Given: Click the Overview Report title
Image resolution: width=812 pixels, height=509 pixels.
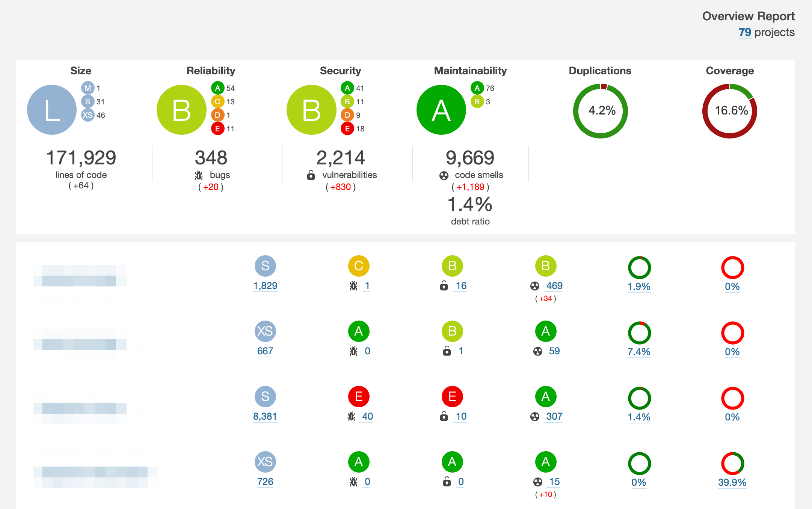Looking at the screenshot, I should (749, 16).
